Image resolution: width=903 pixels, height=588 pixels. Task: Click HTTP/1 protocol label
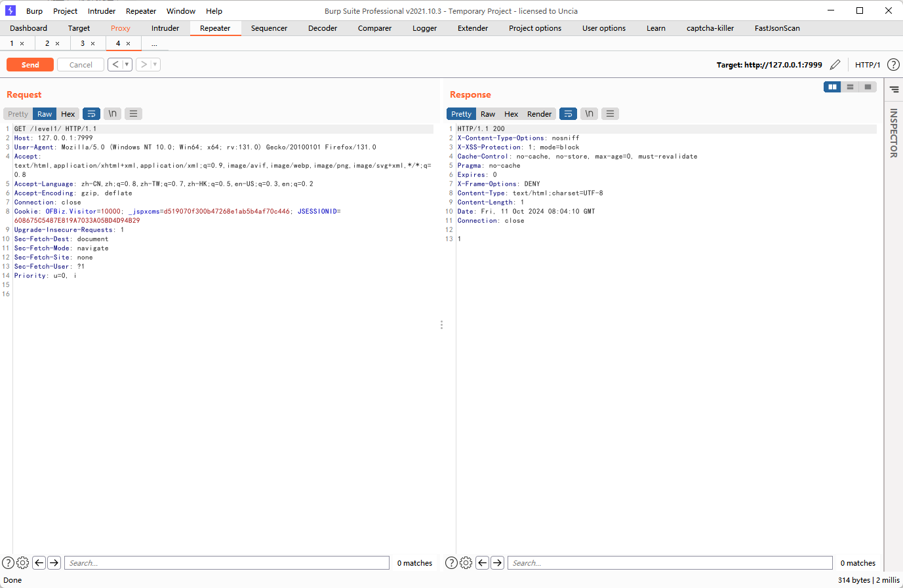click(868, 65)
